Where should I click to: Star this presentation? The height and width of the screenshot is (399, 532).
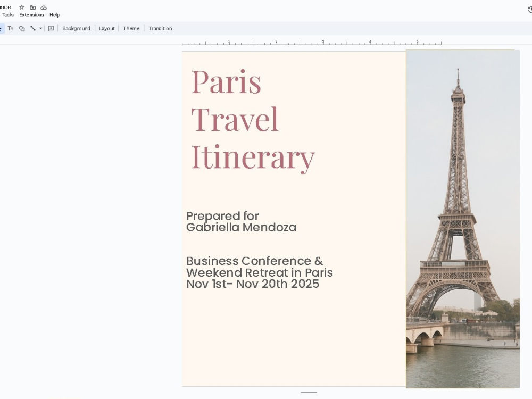click(x=22, y=7)
